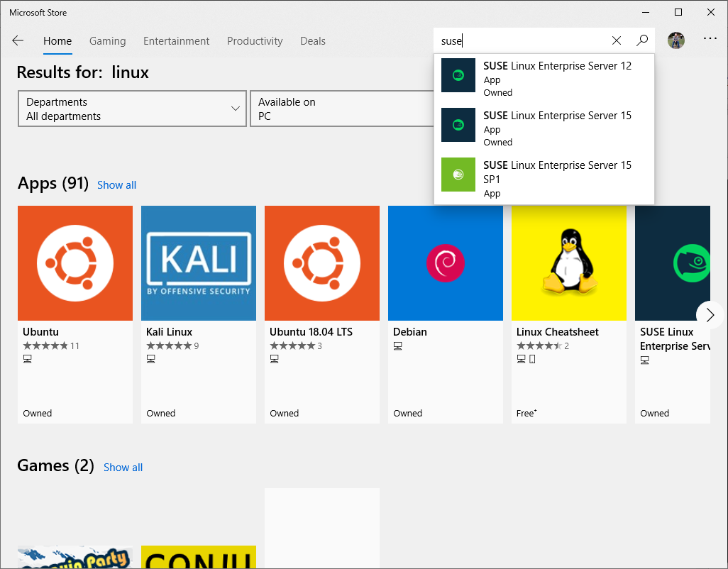
Task: Expand the Departments dropdown
Action: click(x=132, y=109)
